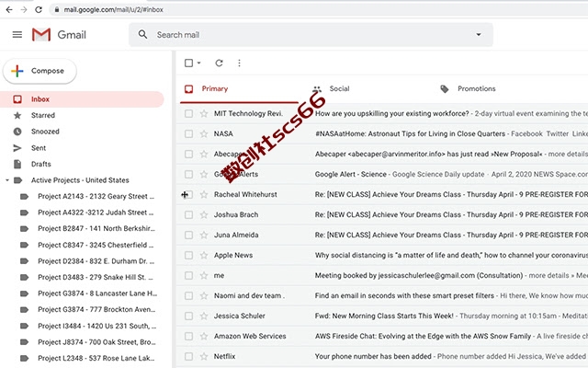Select the NASA email checkbox
588x368 pixels.
[x=188, y=133]
